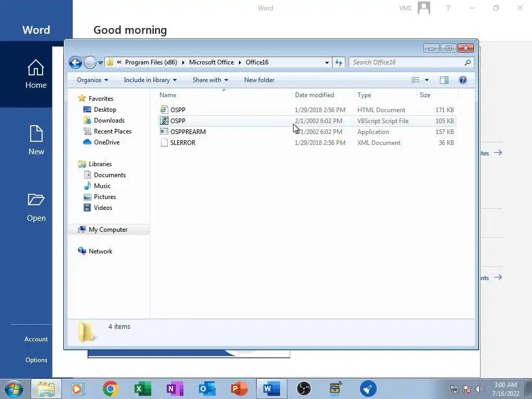Image resolution: width=532 pixels, height=399 pixels.
Task: Refresh the Office16 folder view
Action: pos(339,62)
